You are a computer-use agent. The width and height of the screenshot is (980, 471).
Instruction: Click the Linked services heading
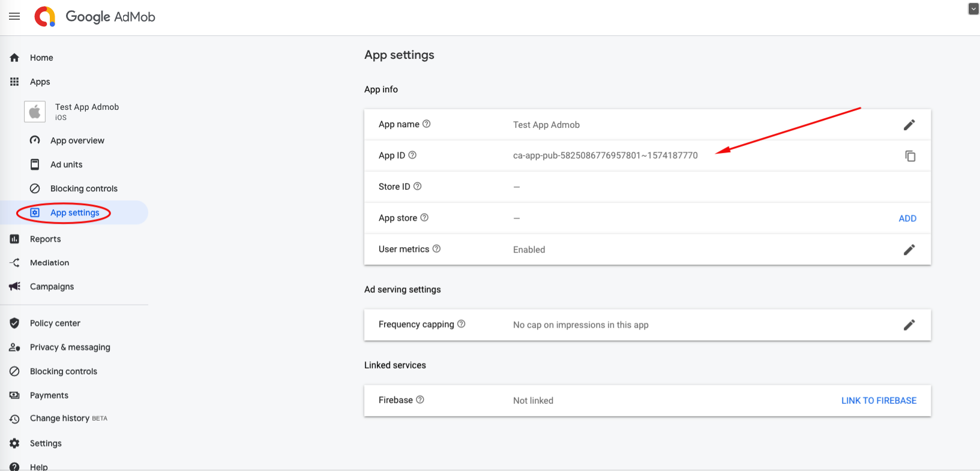tap(395, 365)
